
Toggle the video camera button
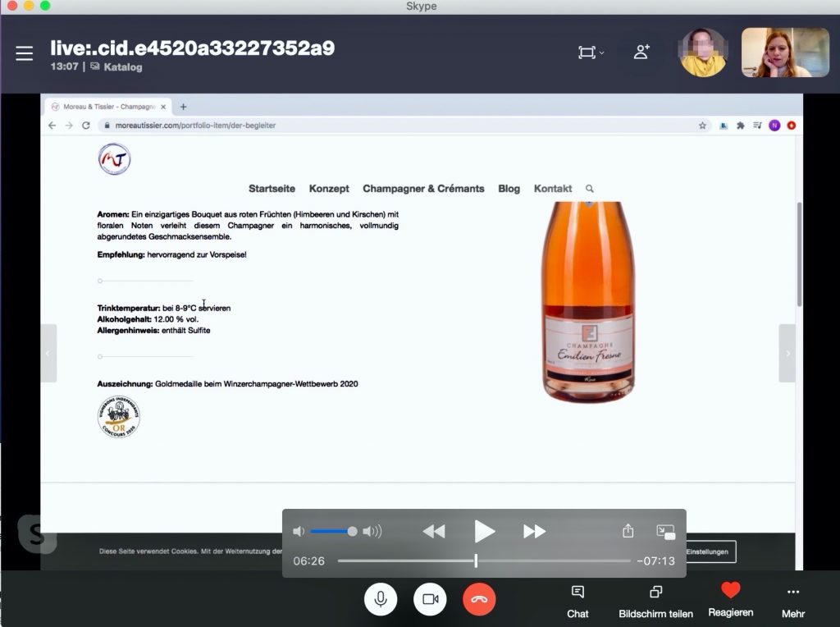coord(430,599)
